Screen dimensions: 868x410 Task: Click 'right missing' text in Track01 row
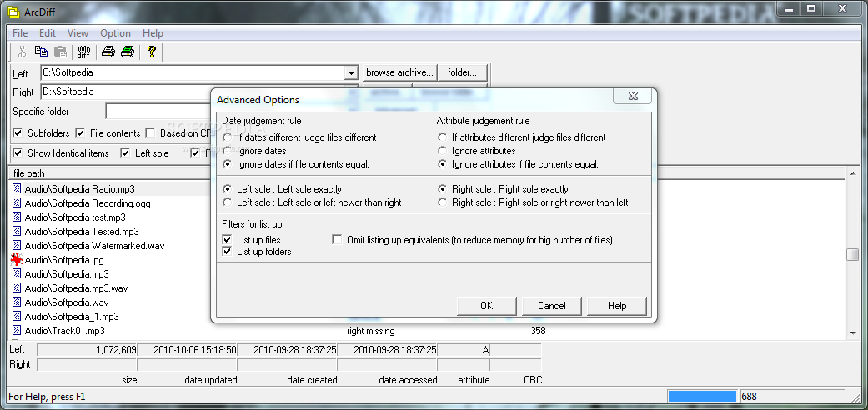coord(371,331)
